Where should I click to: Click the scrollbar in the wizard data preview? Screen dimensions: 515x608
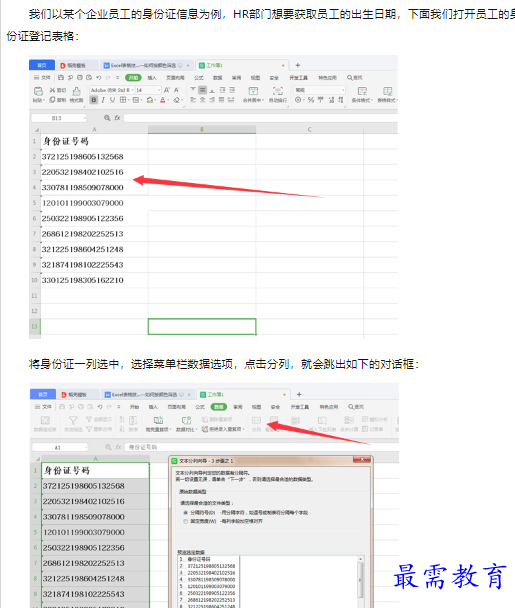(360, 580)
